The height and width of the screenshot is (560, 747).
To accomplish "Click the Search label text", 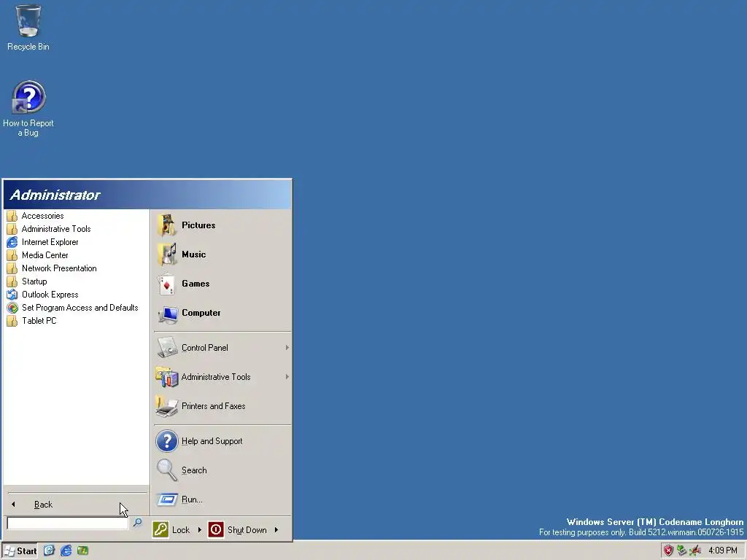I will click(x=194, y=470).
